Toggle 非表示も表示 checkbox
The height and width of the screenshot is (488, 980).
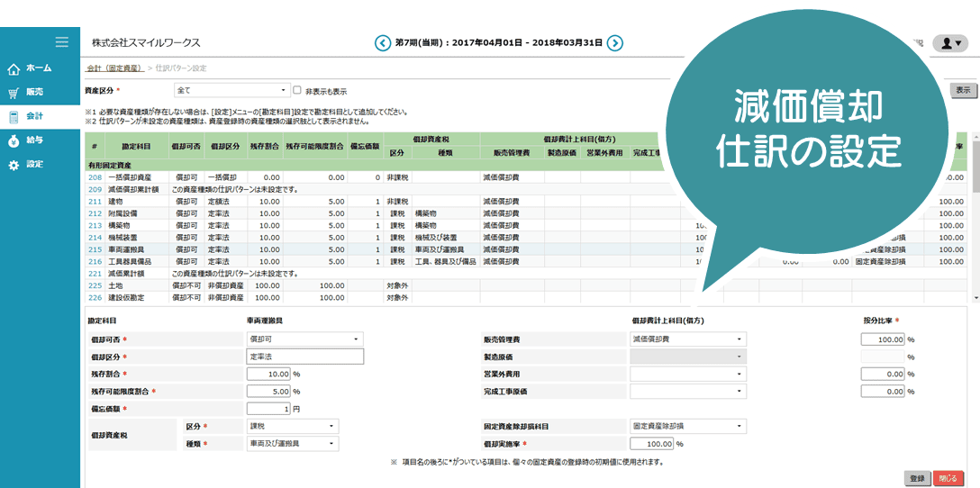pos(297,90)
